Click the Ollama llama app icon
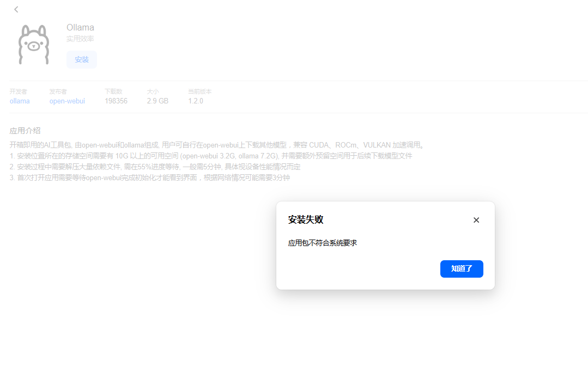The width and height of the screenshot is (588, 386). tap(34, 45)
